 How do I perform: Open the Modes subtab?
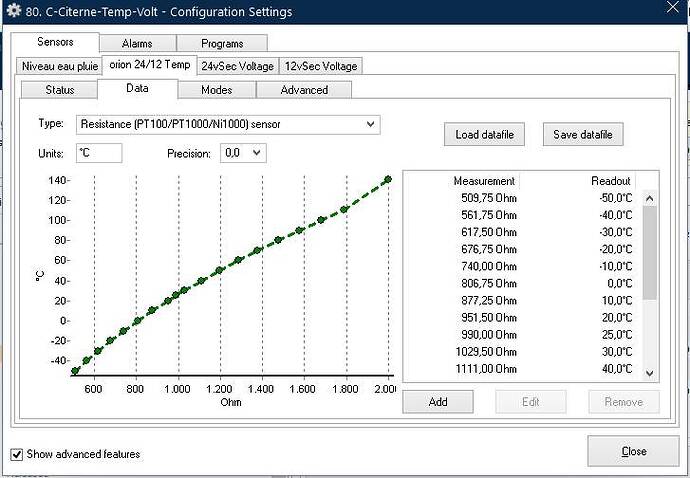click(x=217, y=90)
